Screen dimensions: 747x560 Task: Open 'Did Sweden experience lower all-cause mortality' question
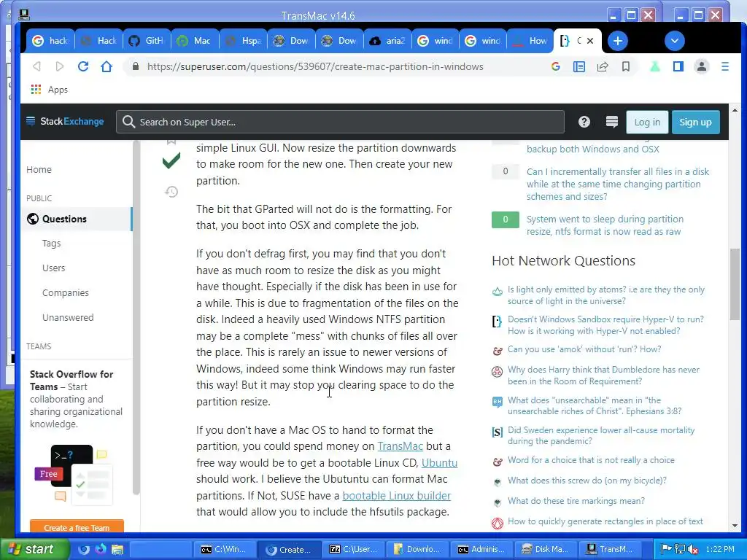pyautogui.click(x=601, y=435)
